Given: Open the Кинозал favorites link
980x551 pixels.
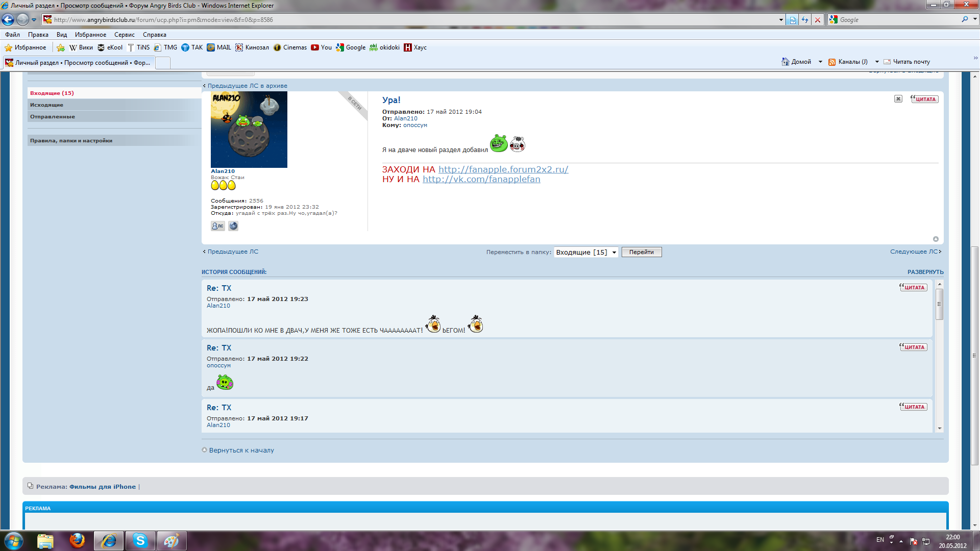Looking at the screenshot, I should (252, 47).
